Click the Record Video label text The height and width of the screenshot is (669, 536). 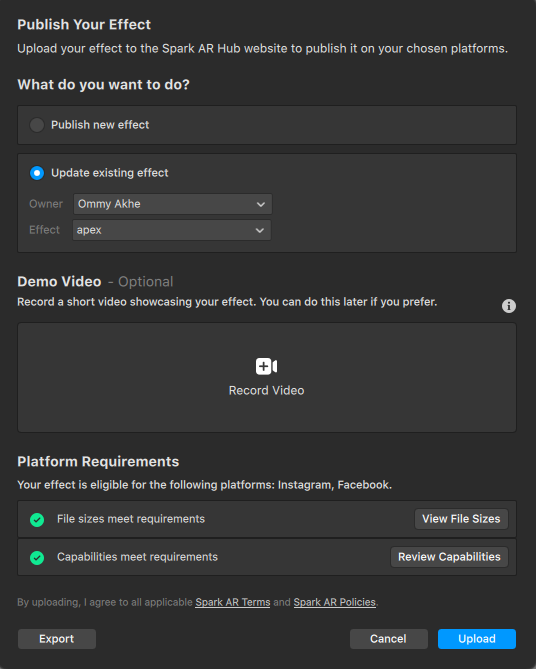point(266,390)
